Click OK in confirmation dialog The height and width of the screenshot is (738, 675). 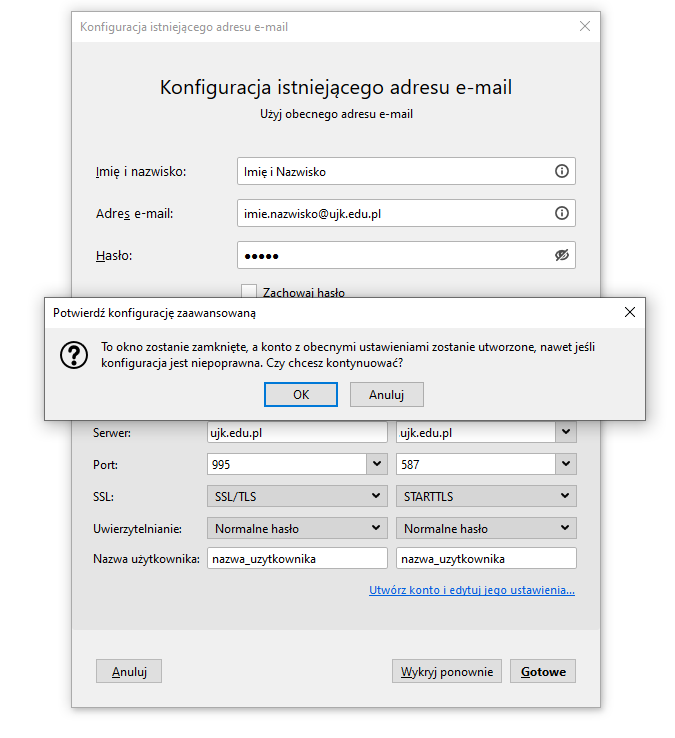point(301,394)
